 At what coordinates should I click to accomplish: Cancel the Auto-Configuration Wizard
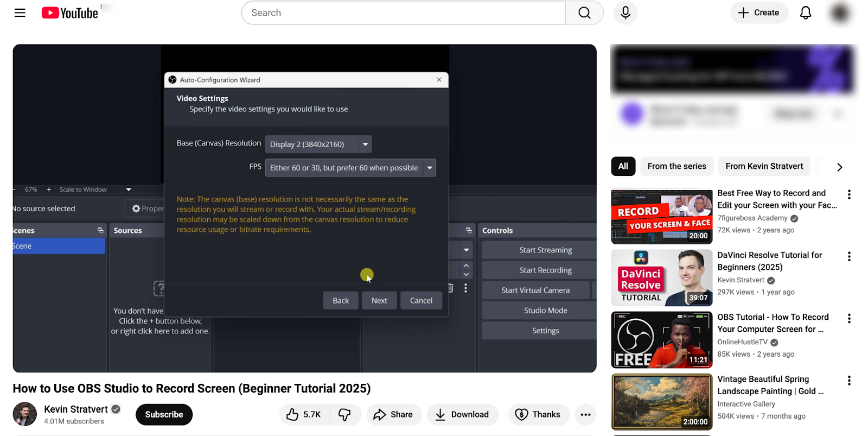point(421,300)
